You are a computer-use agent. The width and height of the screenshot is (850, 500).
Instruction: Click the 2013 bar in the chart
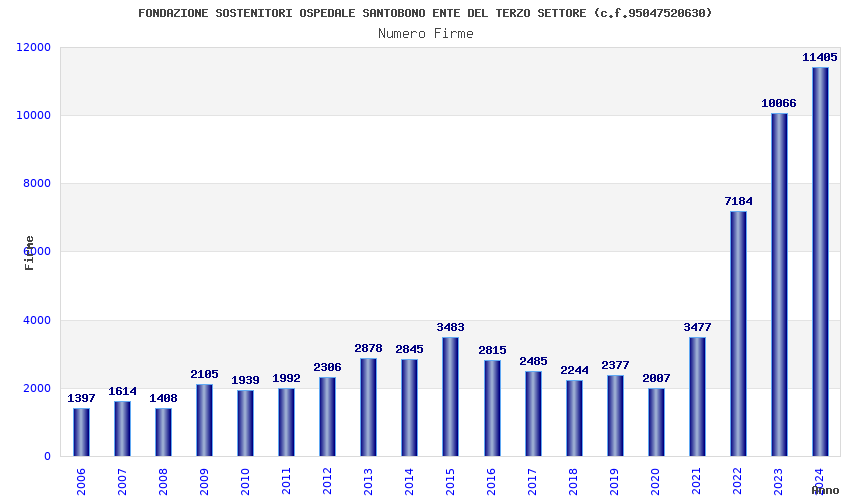click(x=369, y=407)
